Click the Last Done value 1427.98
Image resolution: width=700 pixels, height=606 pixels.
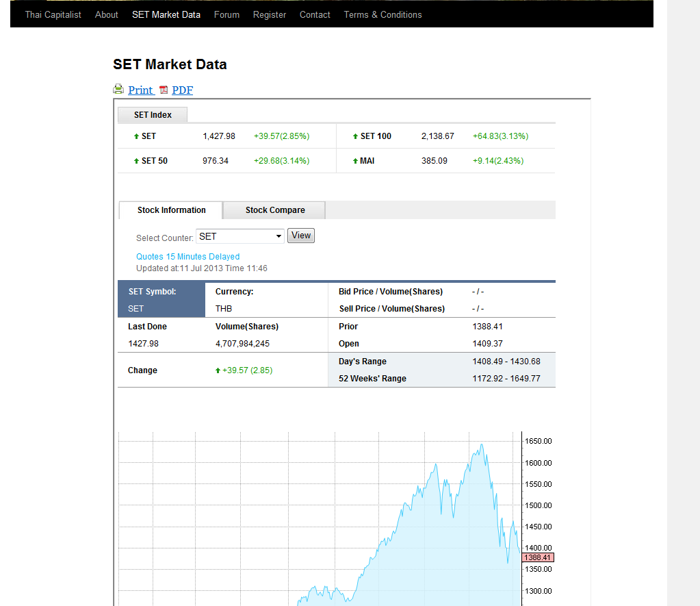pyautogui.click(x=143, y=344)
